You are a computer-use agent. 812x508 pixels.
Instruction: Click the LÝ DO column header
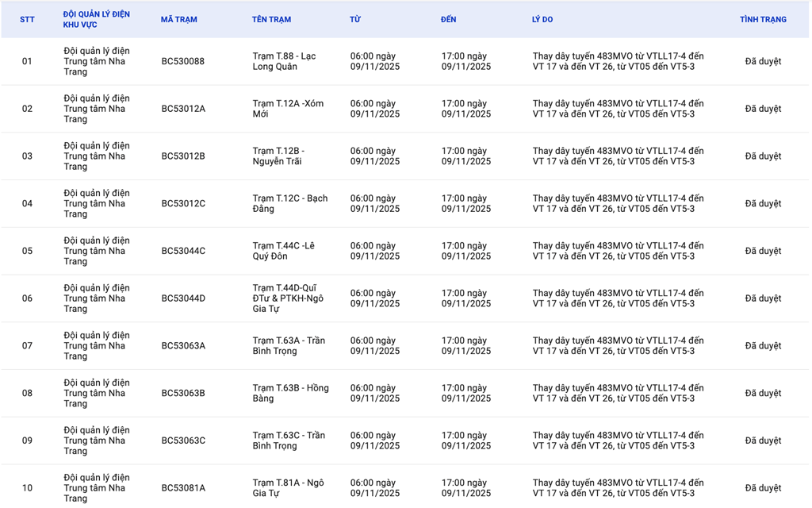[542, 20]
